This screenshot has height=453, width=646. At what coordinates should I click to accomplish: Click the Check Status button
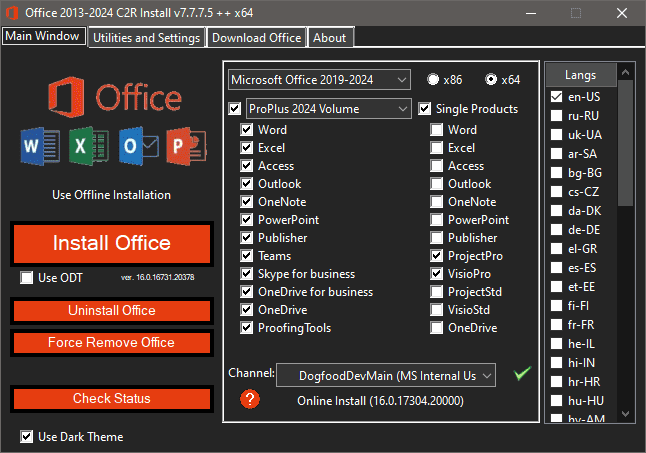(x=112, y=399)
